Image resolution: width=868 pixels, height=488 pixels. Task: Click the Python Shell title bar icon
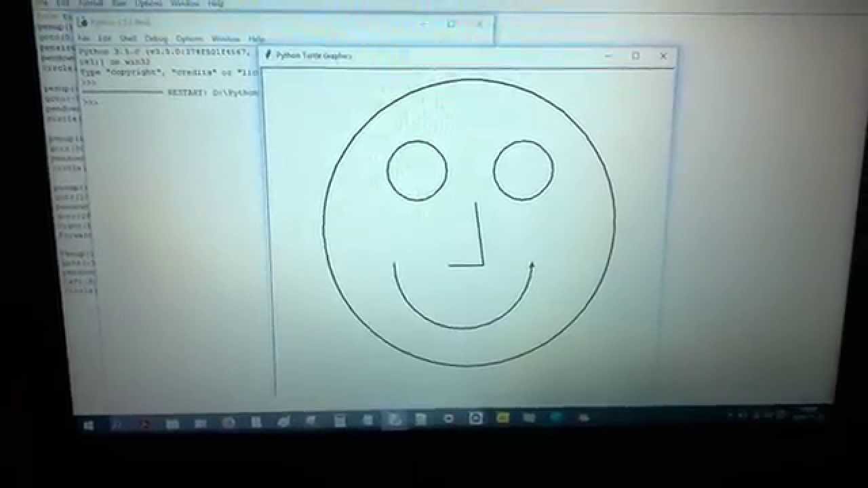(x=83, y=23)
